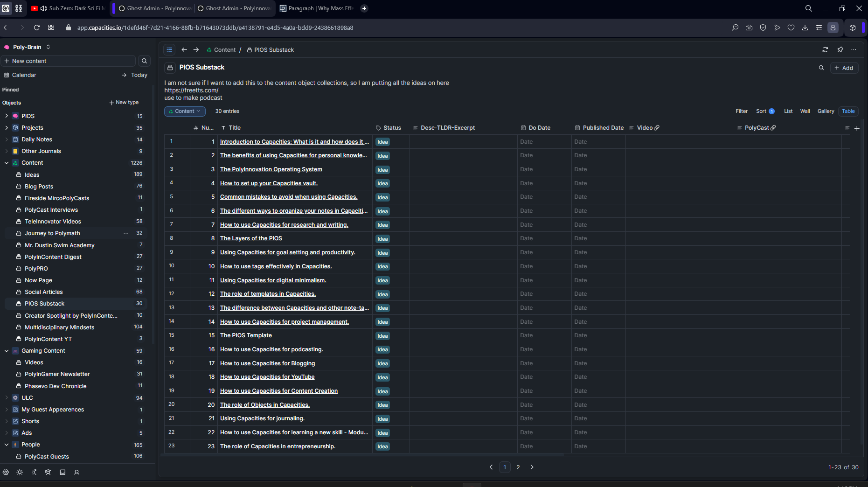This screenshot has height=487, width=868.
Task: Open the sidebar search icon
Action: pos(144,61)
